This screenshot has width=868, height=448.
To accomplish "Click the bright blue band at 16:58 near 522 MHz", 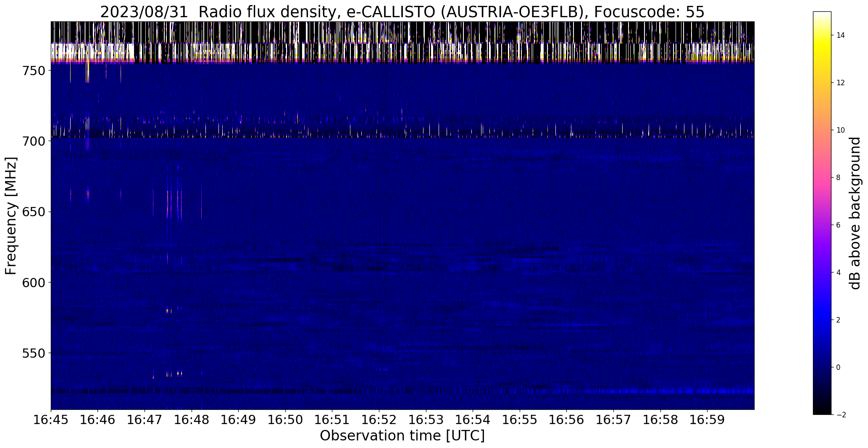I will pos(661,391).
